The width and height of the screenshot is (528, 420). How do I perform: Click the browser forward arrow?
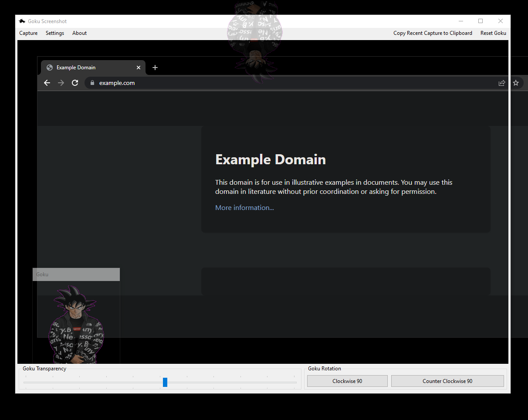click(61, 83)
